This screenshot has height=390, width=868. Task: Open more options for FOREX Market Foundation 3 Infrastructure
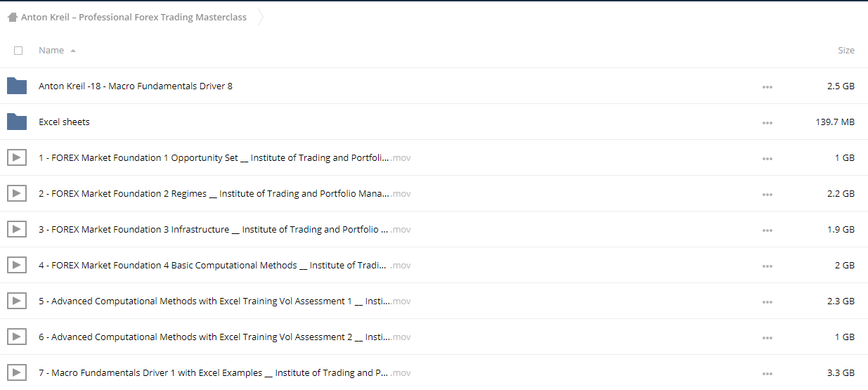point(767,230)
